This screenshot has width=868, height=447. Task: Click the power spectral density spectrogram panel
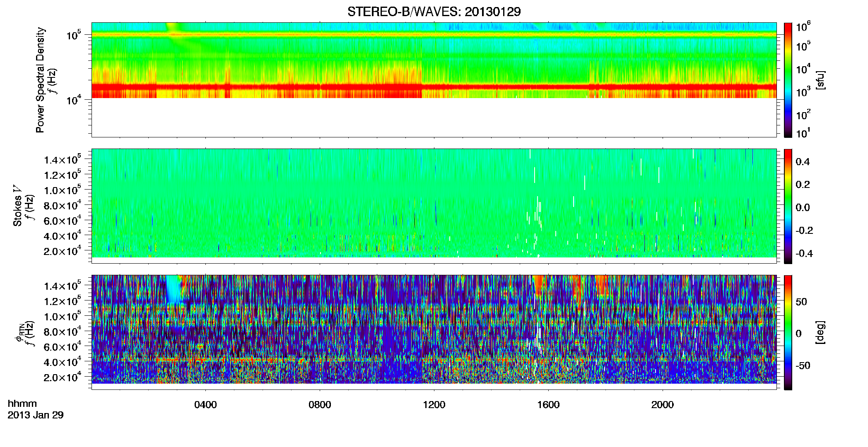point(434,80)
